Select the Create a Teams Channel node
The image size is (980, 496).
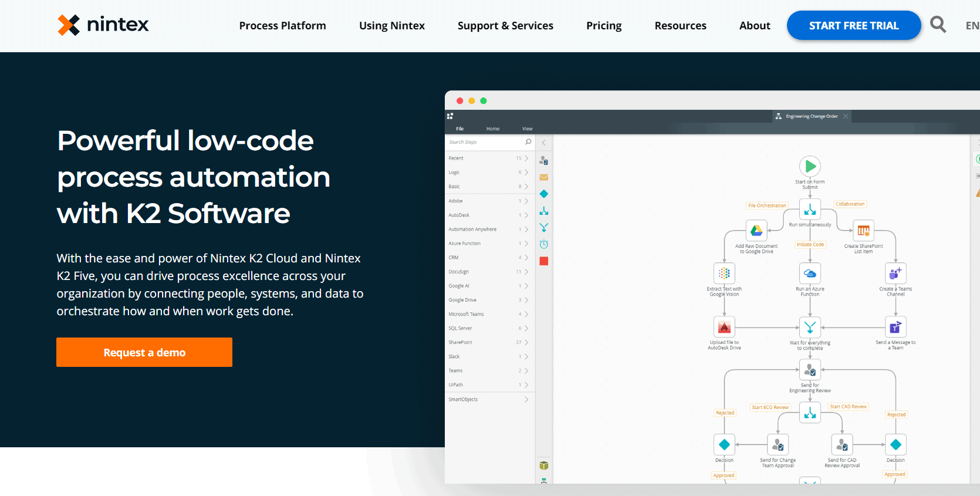click(895, 274)
